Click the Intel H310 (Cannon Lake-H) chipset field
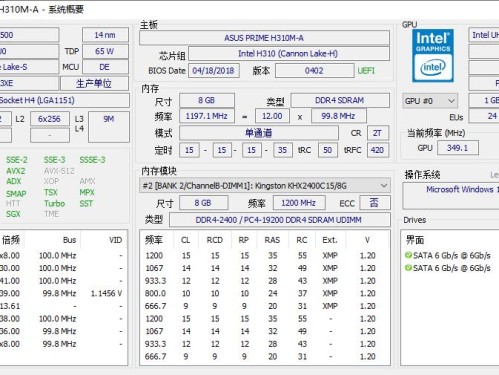Viewport: 499px width, 375px height. [289, 54]
